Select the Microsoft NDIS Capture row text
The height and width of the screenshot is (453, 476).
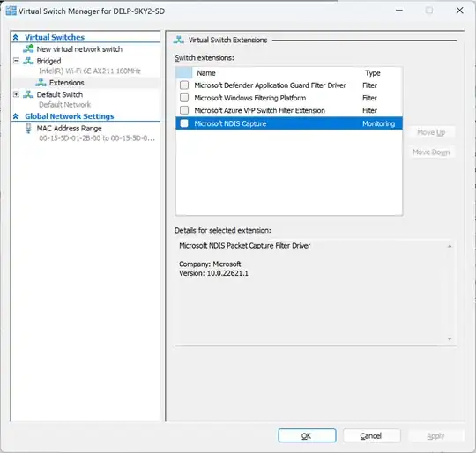point(230,123)
